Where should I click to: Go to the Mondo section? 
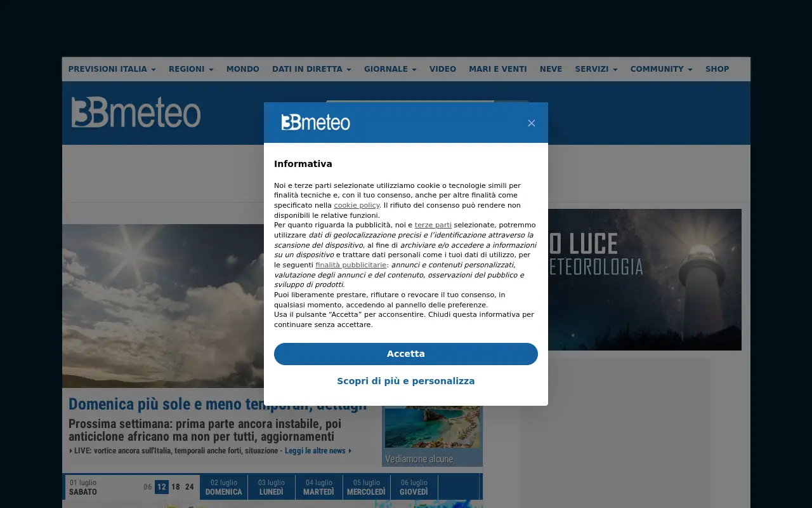click(243, 69)
